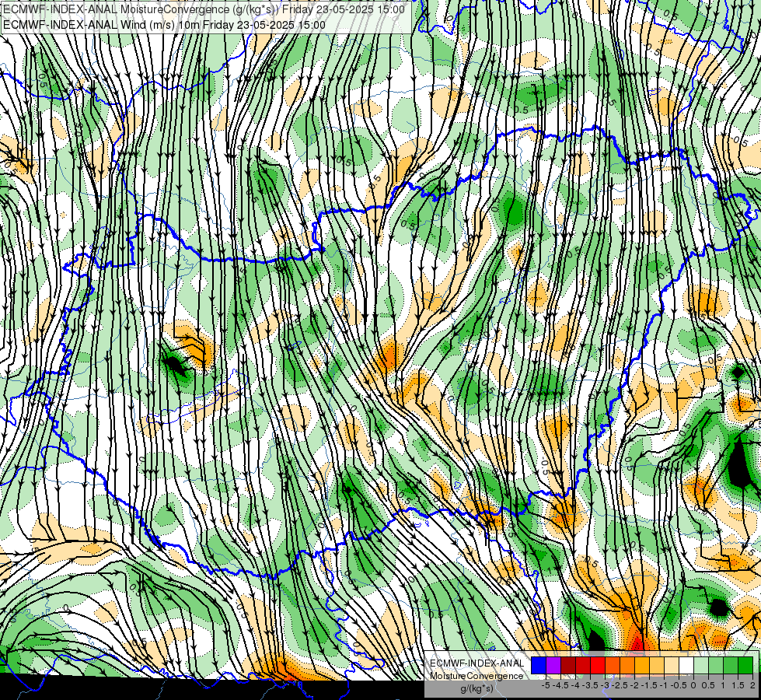Click the Wind 10m title line
Viewport: 761px width, 700px height.
[x=164, y=24]
